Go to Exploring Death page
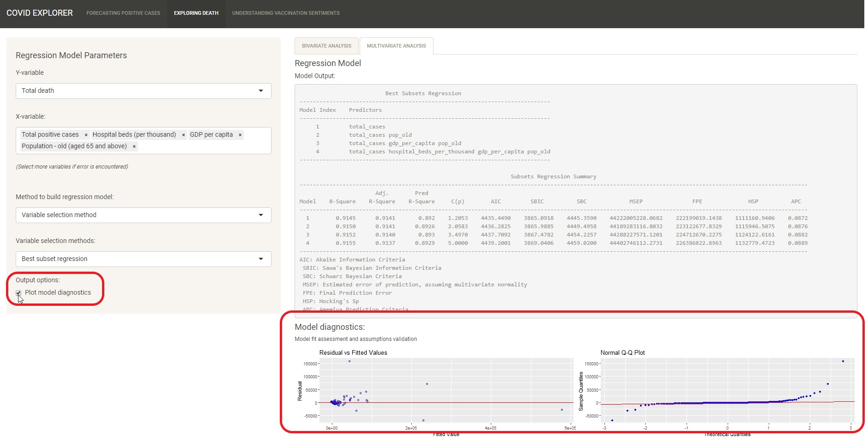The height and width of the screenshot is (437, 868). click(196, 13)
